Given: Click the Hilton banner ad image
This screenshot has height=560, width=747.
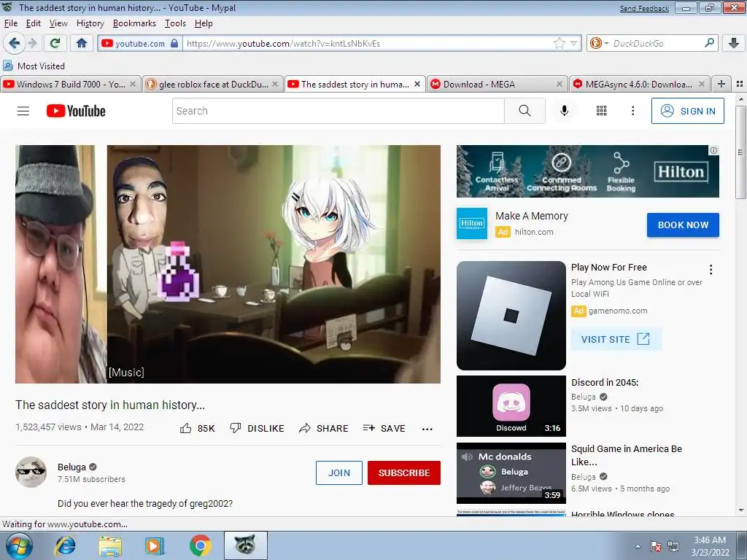Looking at the screenshot, I should click(x=588, y=171).
